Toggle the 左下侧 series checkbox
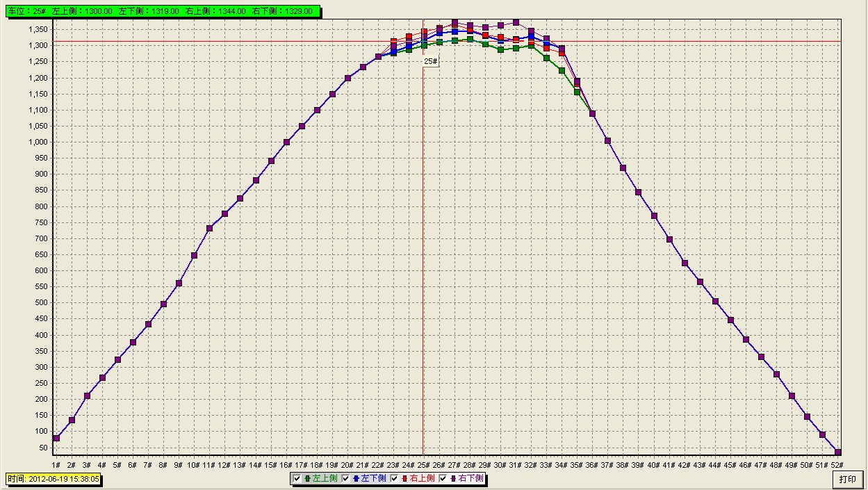Screen dimensions: 868x490 point(346,478)
